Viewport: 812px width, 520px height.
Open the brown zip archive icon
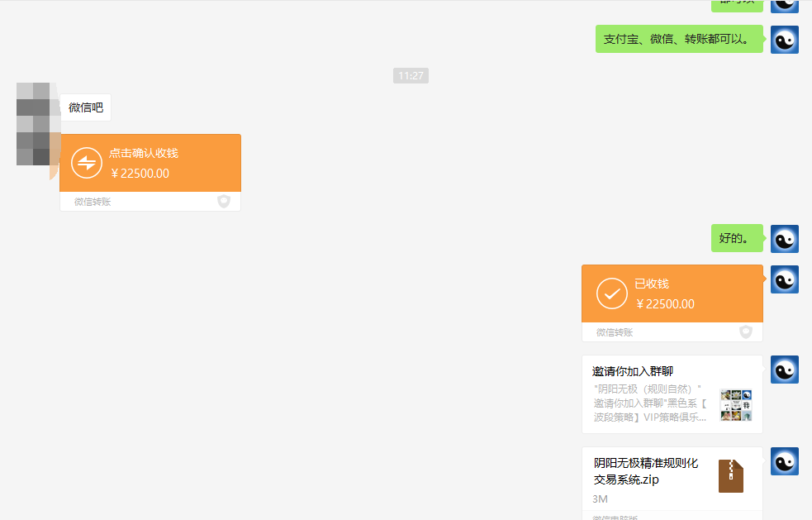(731, 476)
